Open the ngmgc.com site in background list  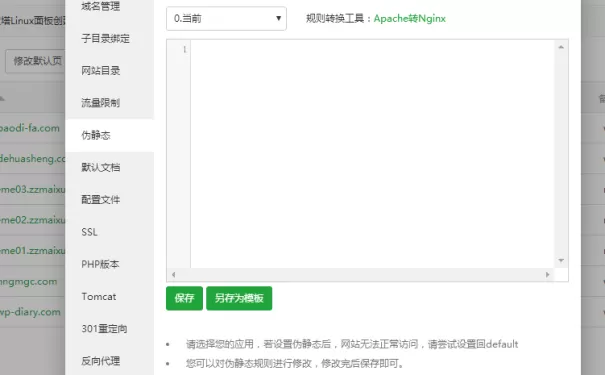(29, 281)
